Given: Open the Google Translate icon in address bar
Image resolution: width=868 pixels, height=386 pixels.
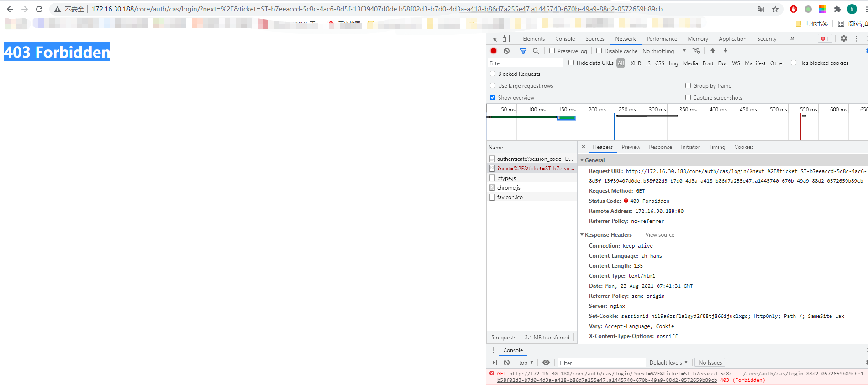Looking at the screenshot, I should [761, 9].
